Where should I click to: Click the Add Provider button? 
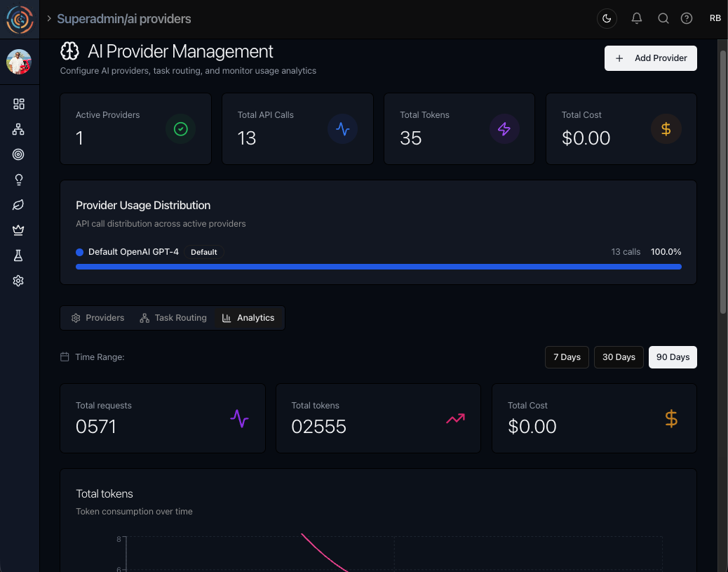[650, 58]
